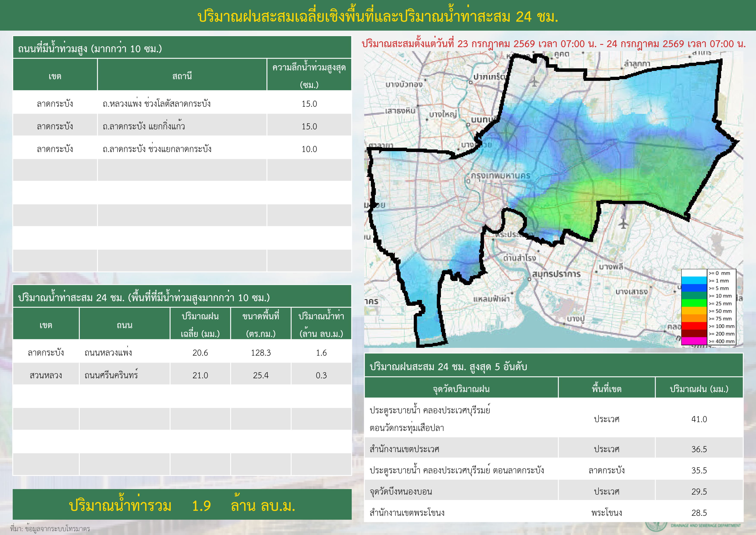
Task: Click the bright green >= 25 mm swatch
Action: tap(694, 303)
